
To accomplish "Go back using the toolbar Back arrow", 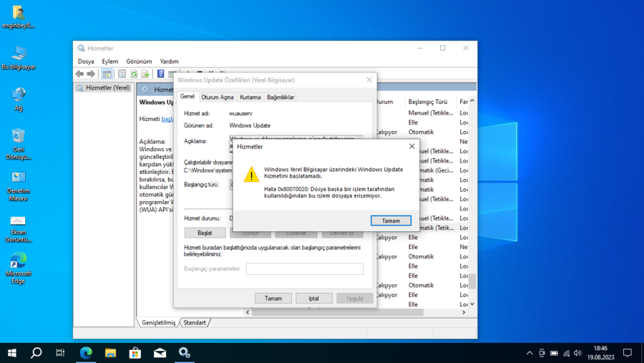I will (x=79, y=74).
